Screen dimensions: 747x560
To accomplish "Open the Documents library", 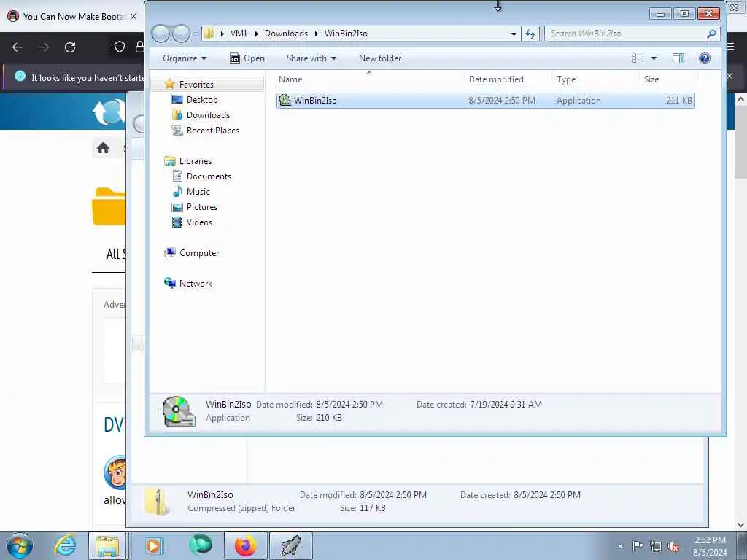I will click(209, 176).
